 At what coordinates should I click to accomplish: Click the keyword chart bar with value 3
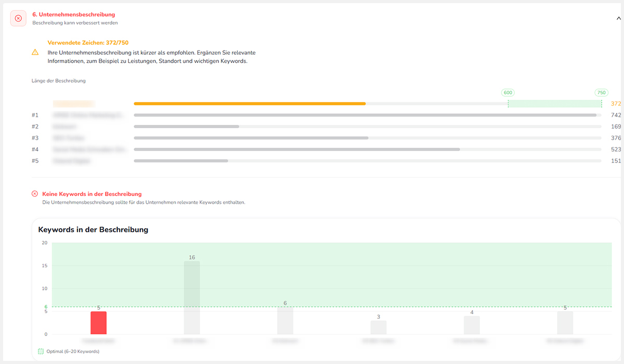tap(379, 328)
